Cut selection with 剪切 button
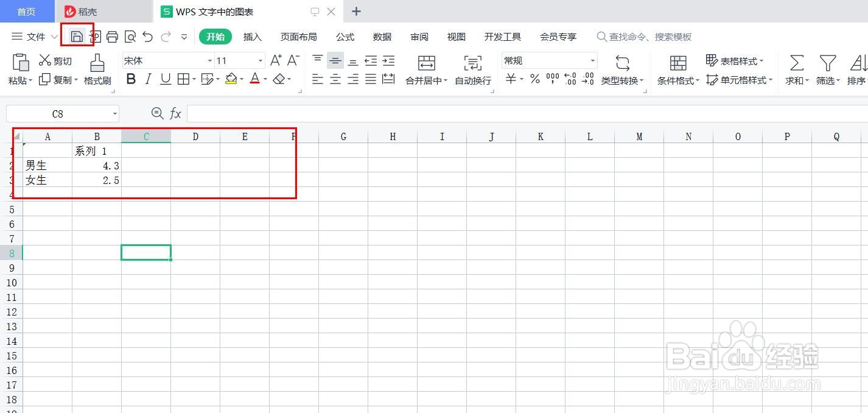The height and width of the screenshot is (413, 868). click(55, 61)
